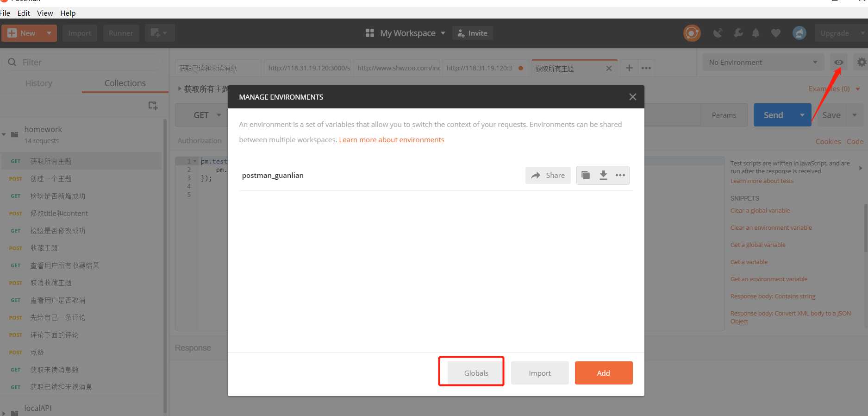Share the postman_guanlian environment
868x416 pixels.
(x=548, y=175)
